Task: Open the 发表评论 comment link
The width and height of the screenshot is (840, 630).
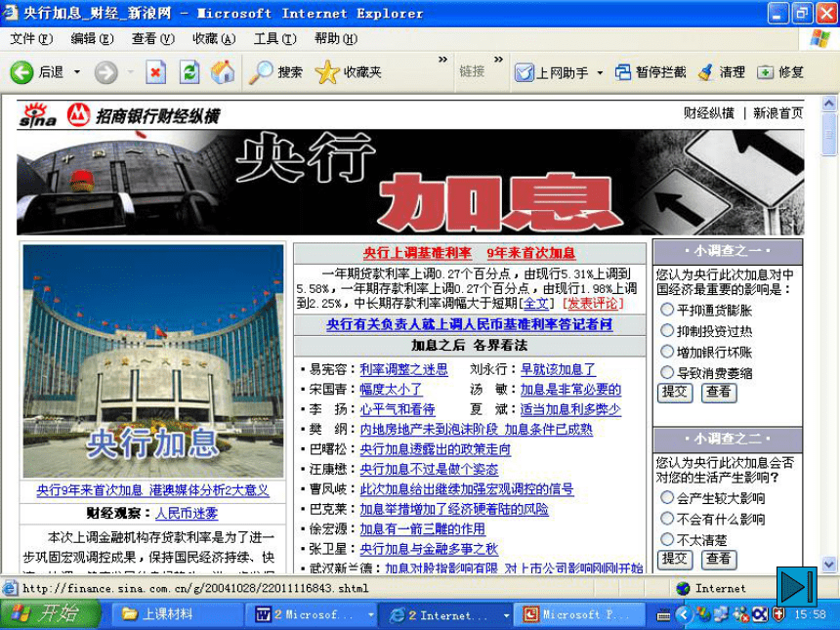Action: [593, 304]
